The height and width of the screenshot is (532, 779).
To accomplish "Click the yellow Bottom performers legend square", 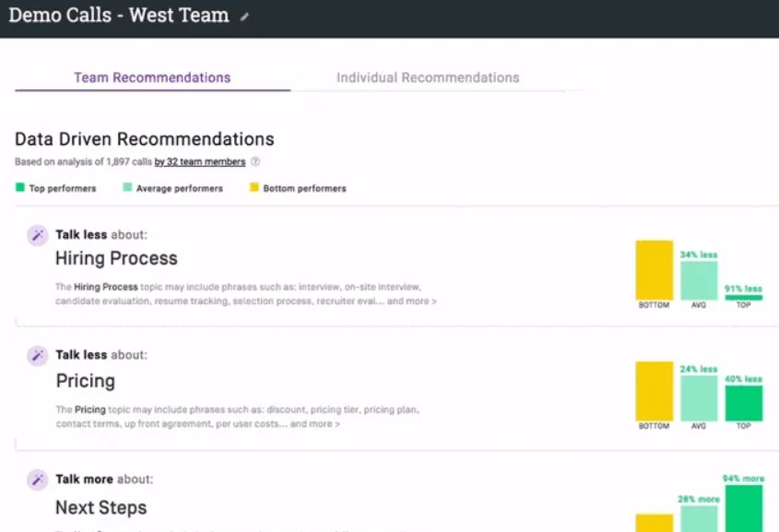I will click(x=254, y=187).
